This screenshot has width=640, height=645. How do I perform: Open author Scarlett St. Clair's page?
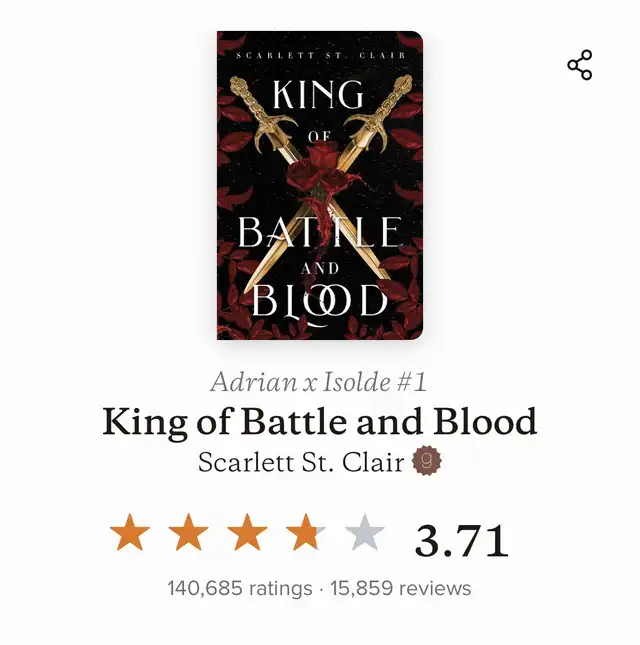click(301, 462)
